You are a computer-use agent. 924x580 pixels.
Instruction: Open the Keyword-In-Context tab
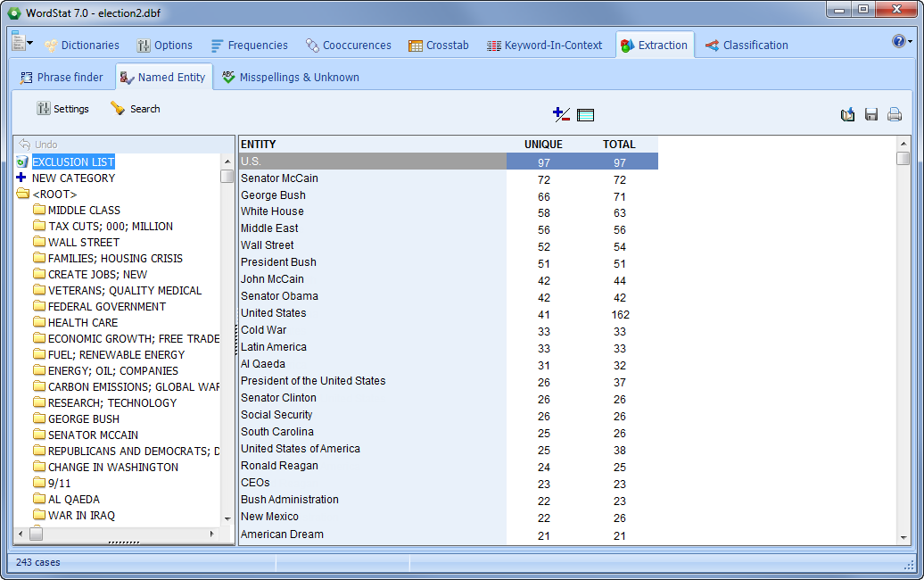(x=544, y=46)
